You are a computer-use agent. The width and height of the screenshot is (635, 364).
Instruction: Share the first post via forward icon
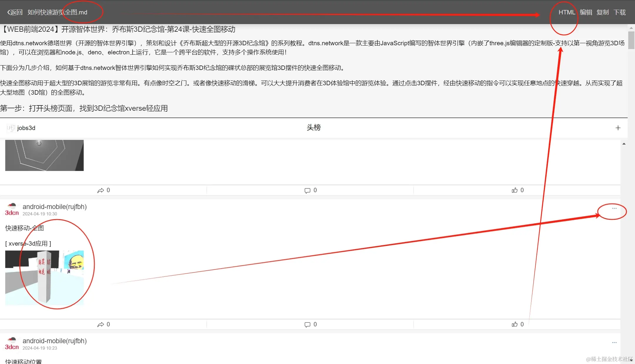[101, 190]
